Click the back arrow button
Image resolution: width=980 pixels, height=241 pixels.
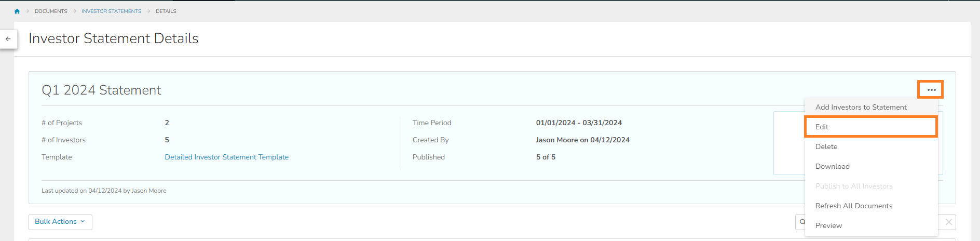pos(8,39)
